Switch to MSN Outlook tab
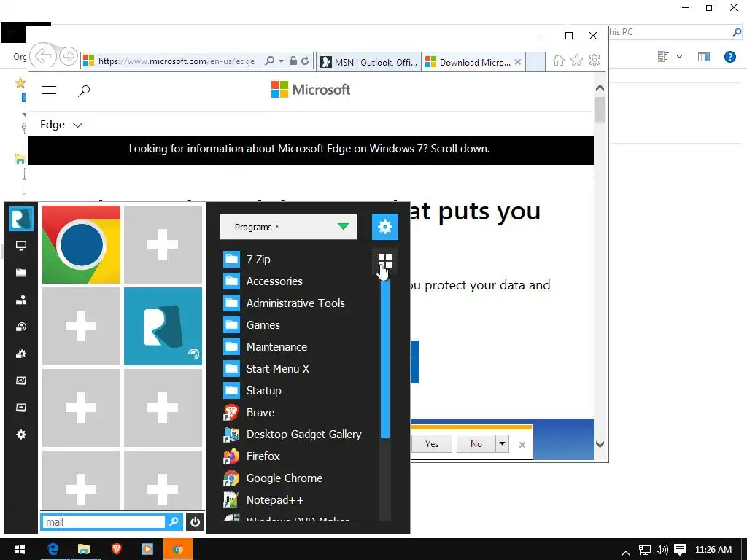Image resolution: width=747 pixels, height=560 pixels. pos(368,62)
